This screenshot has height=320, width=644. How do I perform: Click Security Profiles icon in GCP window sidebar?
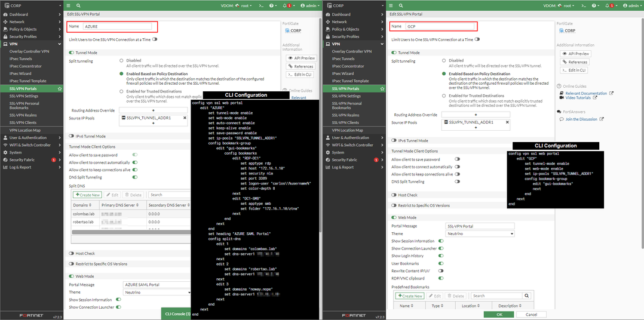click(x=328, y=36)
